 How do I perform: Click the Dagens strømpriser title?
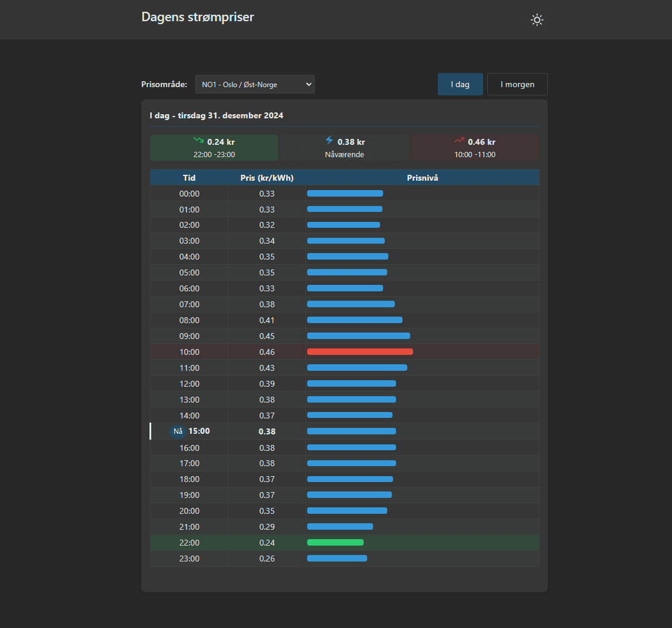pos(198,17)
